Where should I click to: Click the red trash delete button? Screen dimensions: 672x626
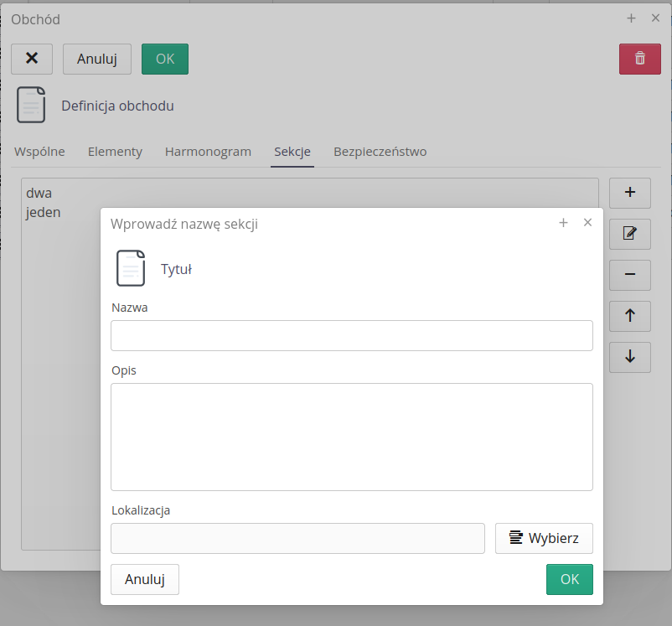pos(639,59)
